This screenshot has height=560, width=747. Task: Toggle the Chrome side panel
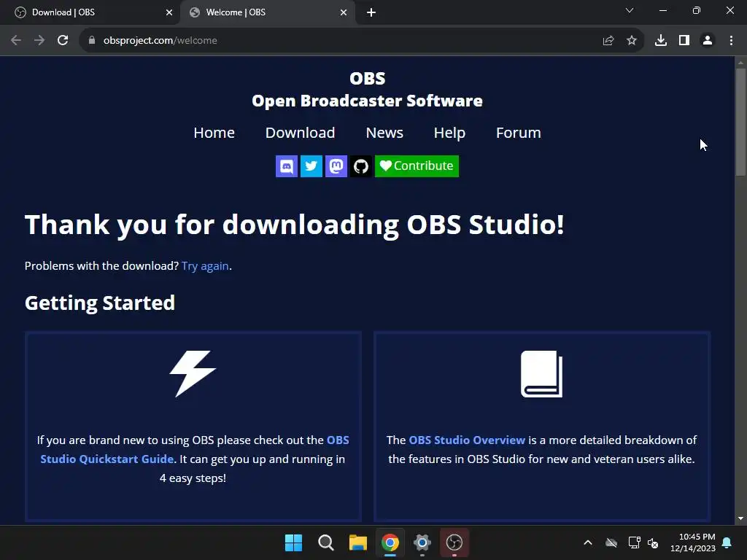[684, 41]
